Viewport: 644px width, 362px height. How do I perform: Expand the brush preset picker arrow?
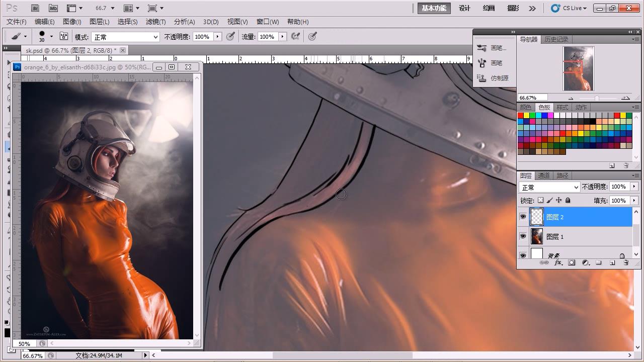point(51,37)
